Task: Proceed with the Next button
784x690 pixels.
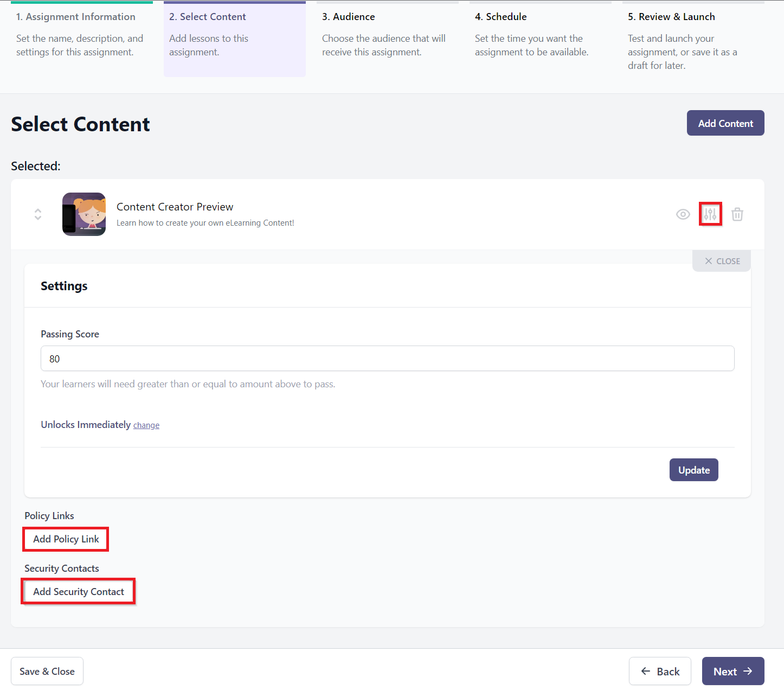Action: tap(733, 671)
